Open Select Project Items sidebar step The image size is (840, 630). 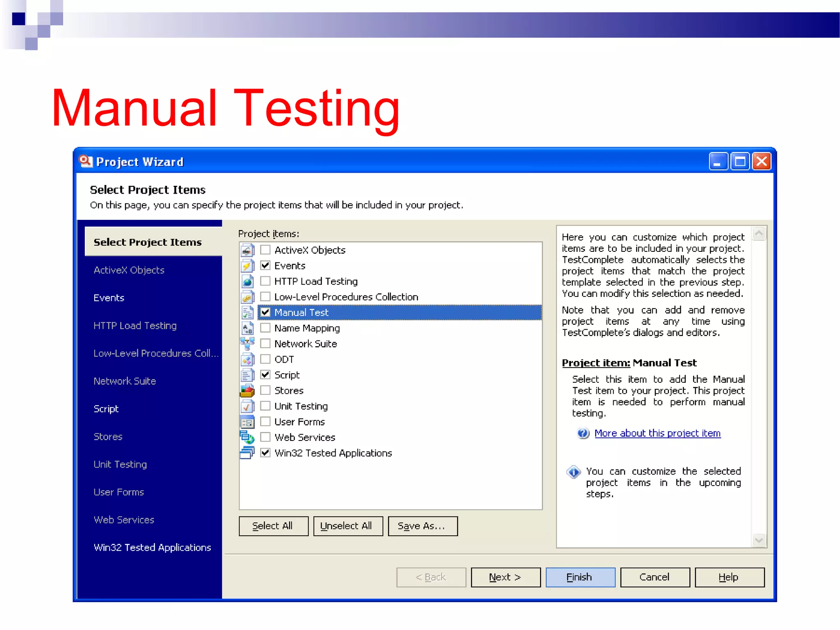click(153, 242)
